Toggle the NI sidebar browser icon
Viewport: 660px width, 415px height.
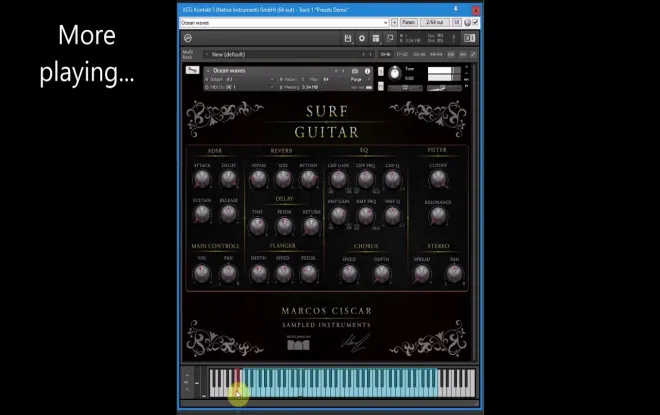[x=469, y=38]
